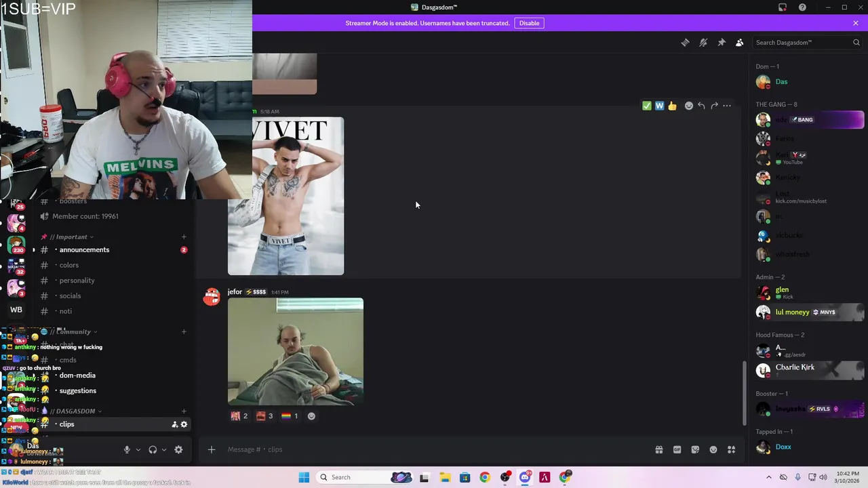868x488 pixels.
Task: Open the GIF picker
Action: tap(677, 449)
